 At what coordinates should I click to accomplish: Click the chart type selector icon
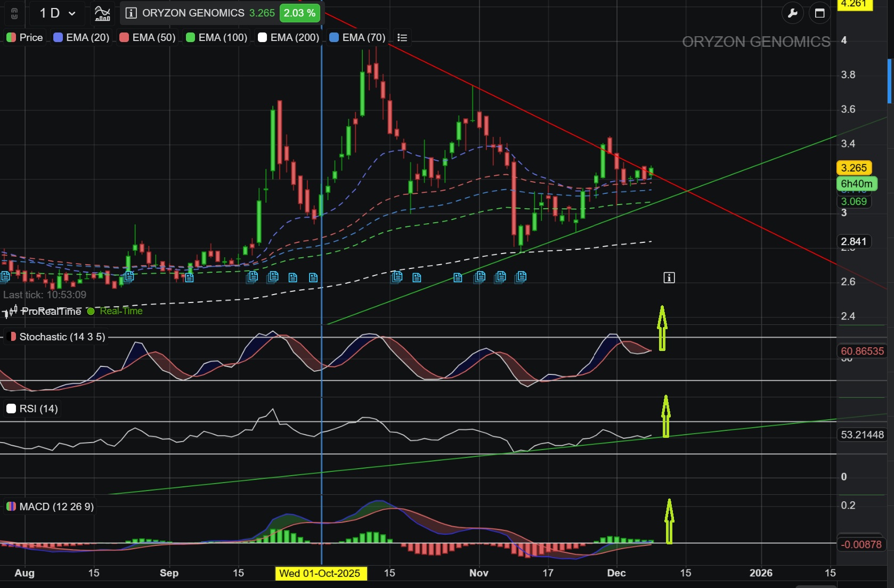(102, 13)
